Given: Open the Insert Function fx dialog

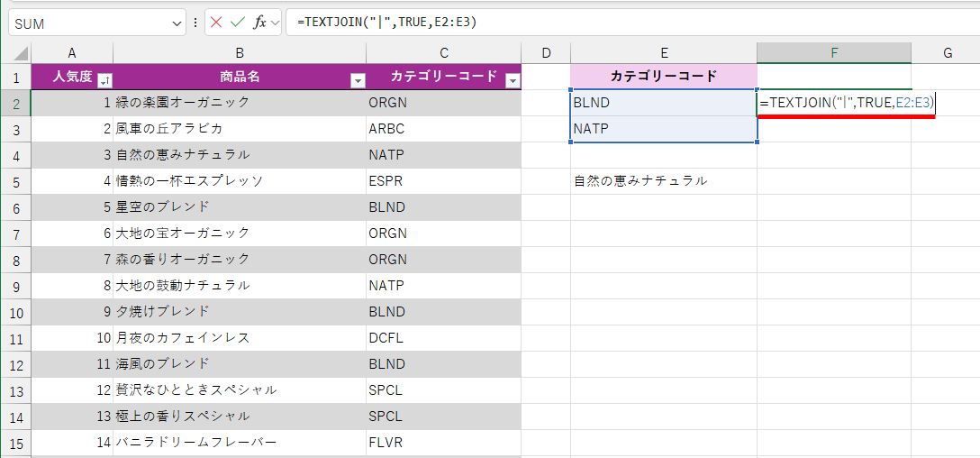Looking at the screenshot, I should click(x=259, y=23).
